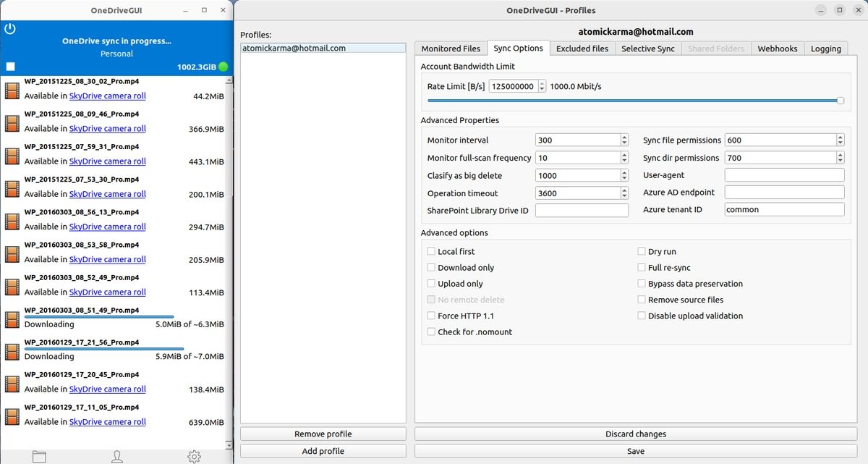868x464 pixels.
Task: Check the Download only option
Action: pos(431,267)
